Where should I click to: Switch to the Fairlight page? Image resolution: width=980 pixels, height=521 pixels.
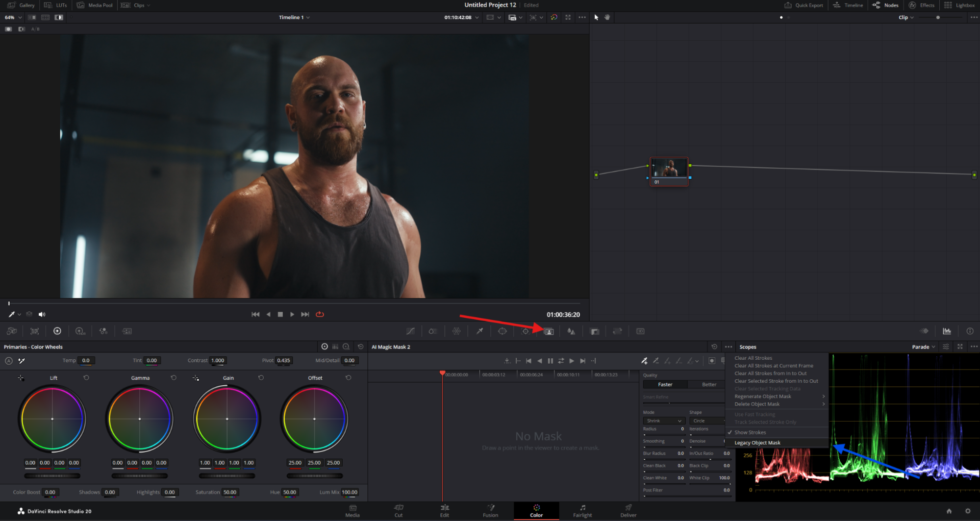582,511
